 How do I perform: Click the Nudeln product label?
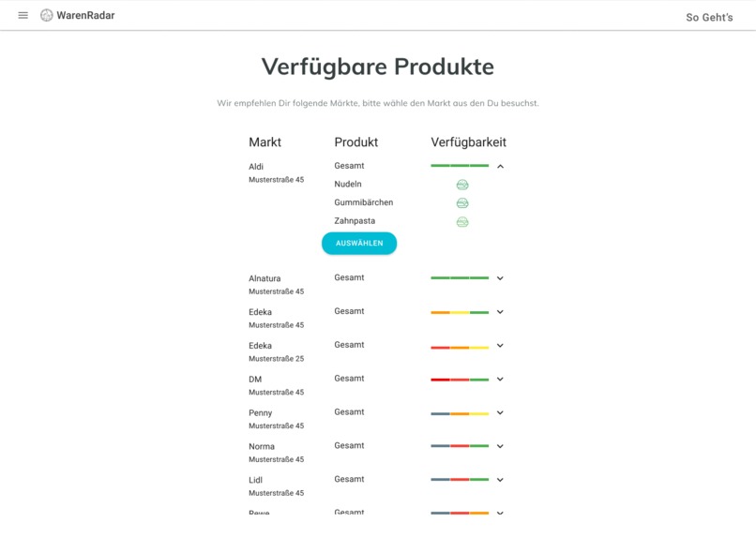tap(348, 184)
